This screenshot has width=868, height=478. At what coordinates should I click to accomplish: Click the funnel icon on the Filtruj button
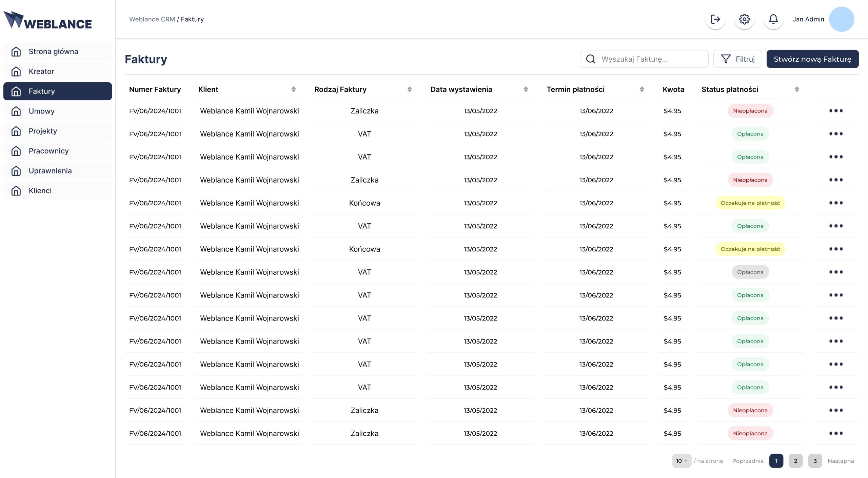[x=726, y=59]
